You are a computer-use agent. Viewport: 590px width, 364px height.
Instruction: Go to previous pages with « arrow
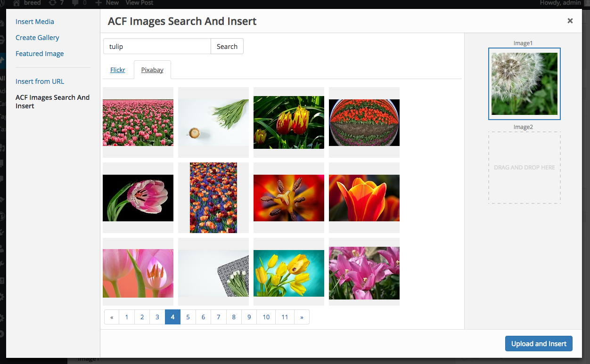(112, 317)
